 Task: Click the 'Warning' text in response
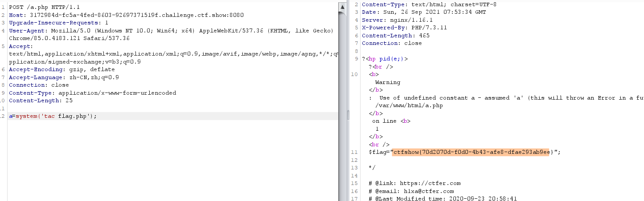[x=388, y=82]
